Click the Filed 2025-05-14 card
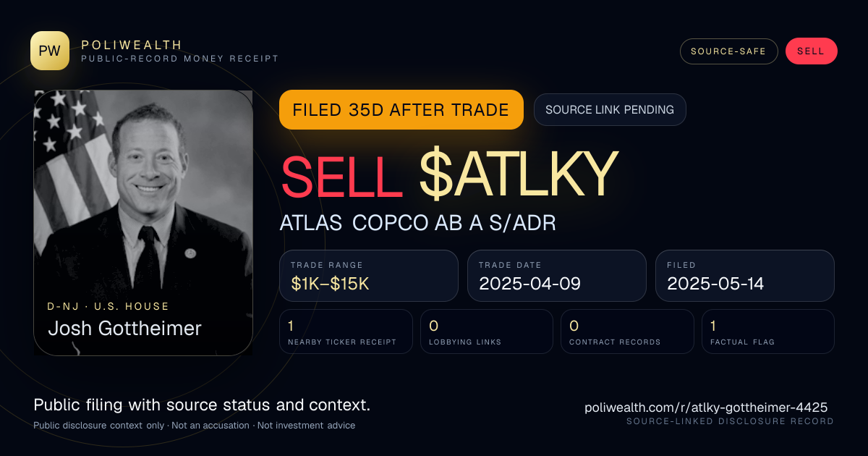Screen dimensions: 868x456 pos(745,276)
